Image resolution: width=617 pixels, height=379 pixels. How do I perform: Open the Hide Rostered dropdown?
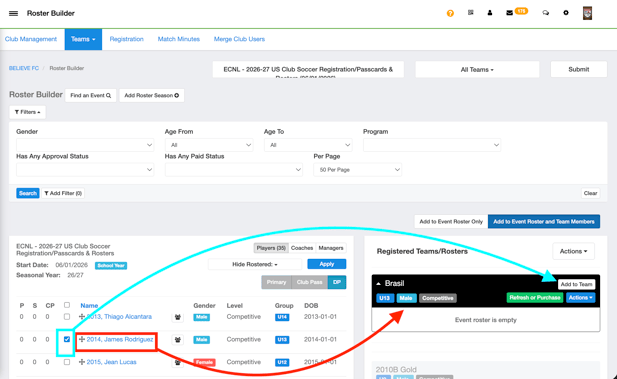pyautogui.click(x=255, y=264)
